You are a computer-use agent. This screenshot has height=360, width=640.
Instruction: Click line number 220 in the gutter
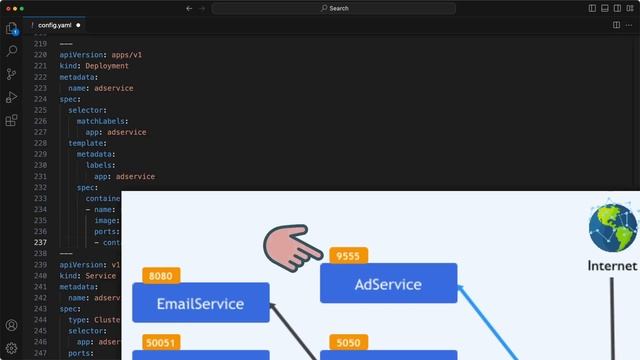(x=40, y=55)
